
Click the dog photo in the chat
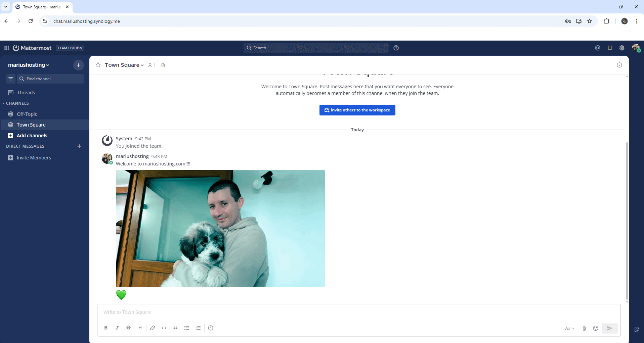point(220,228)
